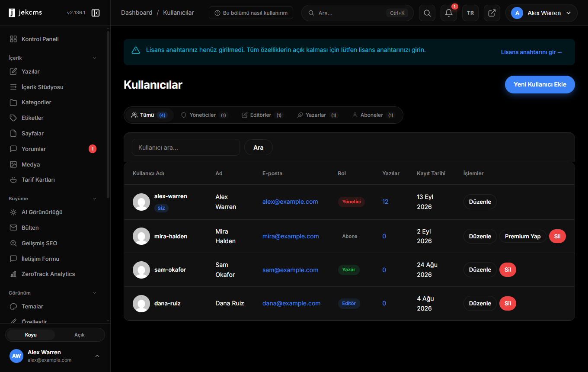Toggle language with the TR button
588x372 pixels.
coord(470,13)
